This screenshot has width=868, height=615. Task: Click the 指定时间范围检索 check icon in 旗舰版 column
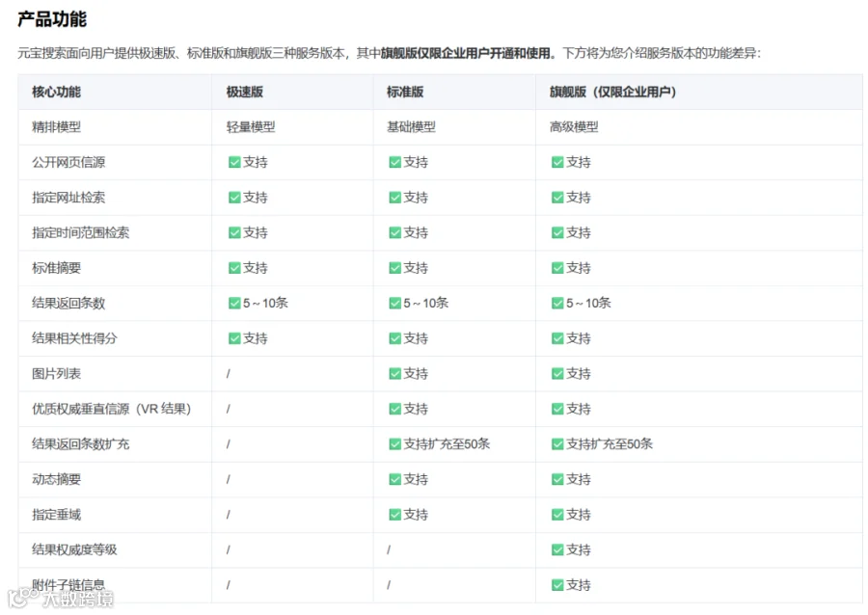point(557,233)
